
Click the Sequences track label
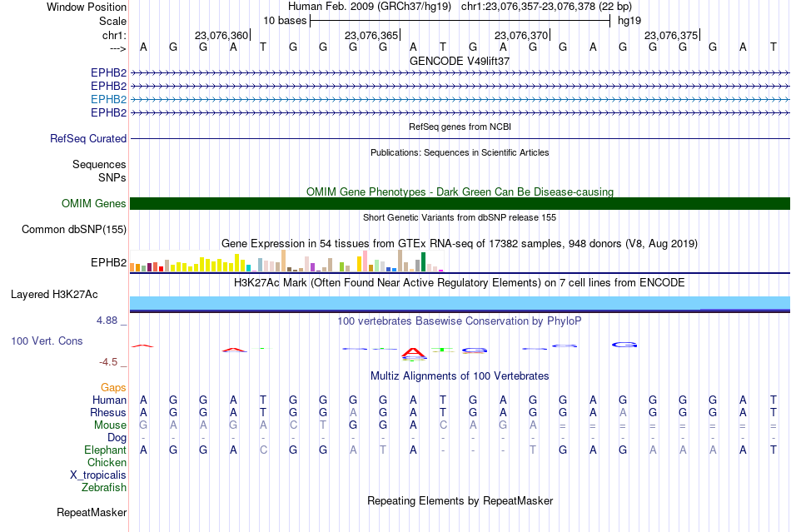[99, 164]
